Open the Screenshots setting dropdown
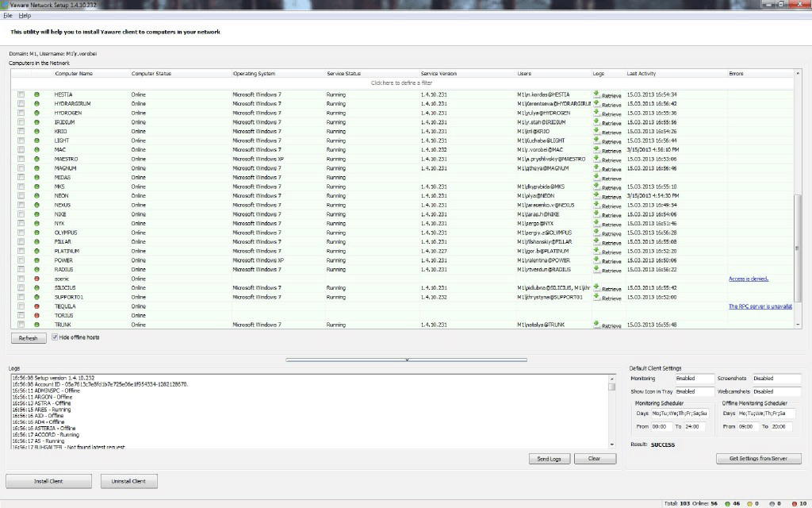Screen dimensions: 812x508 pos(776,379)
